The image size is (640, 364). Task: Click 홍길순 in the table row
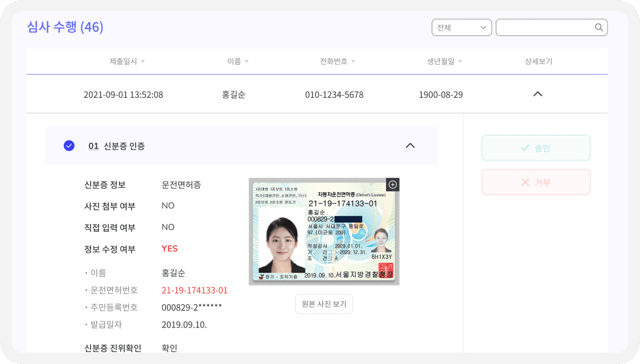coord(233,94)
